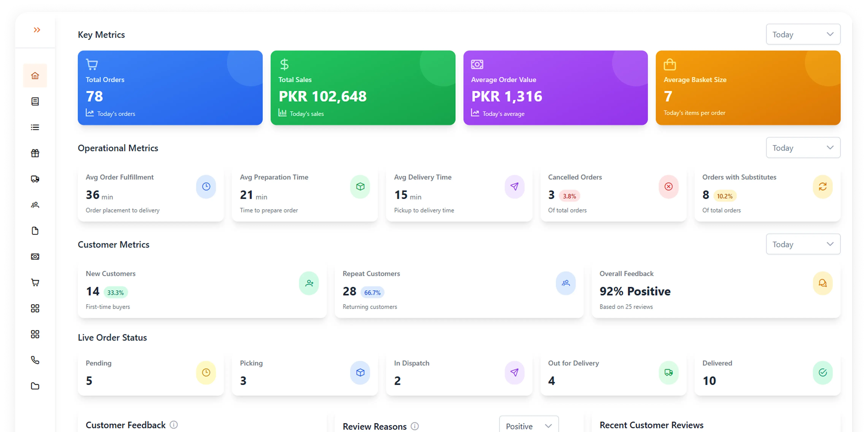Open the Customer Metrics Today dropdown
Image resolution: width=868 pixels, height=432 pixels.
(803, 244)
